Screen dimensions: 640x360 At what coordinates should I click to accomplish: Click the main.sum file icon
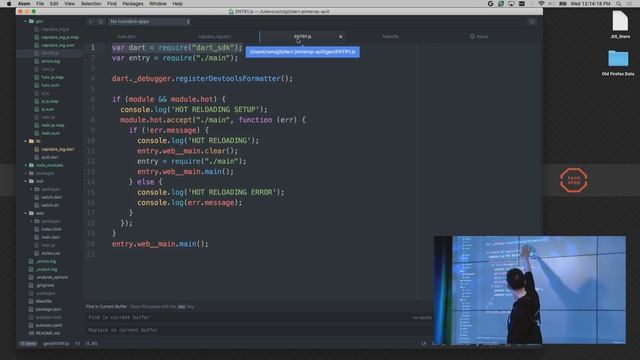click(x=37, y=133)
